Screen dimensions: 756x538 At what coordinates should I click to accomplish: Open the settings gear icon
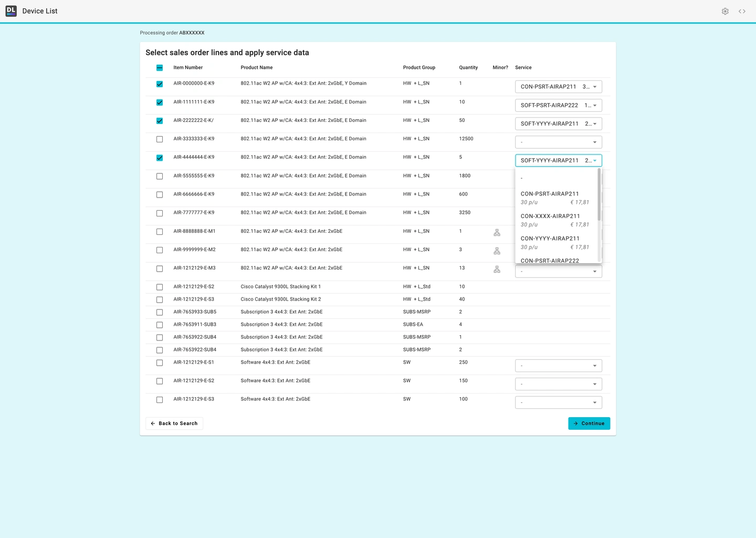[725, 11]
